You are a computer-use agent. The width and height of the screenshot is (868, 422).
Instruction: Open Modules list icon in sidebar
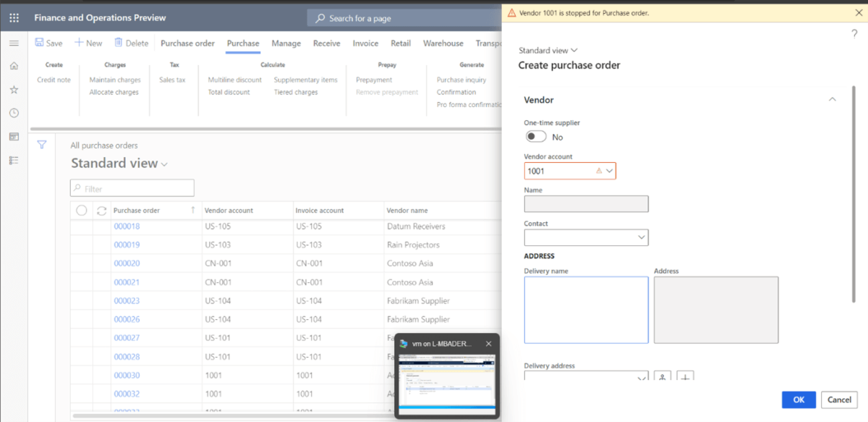(14, 160)
